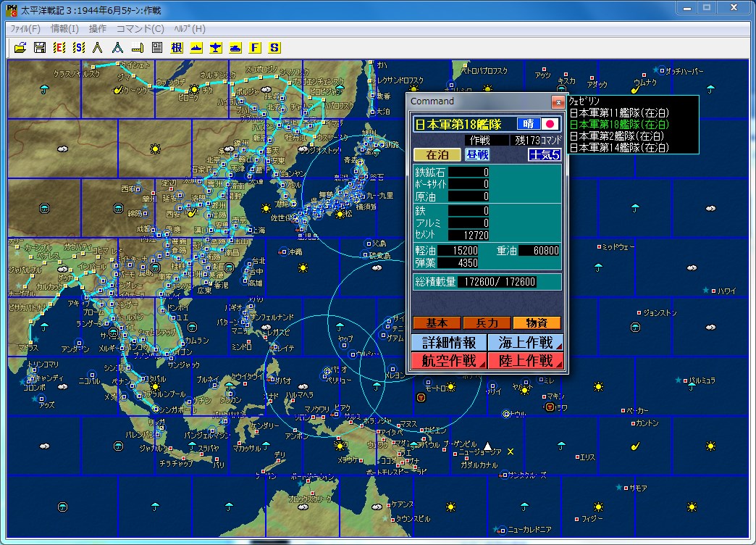The image size is (756, 545).
Task: Click the 根 base toolbar icon
Action: (177, 47)
